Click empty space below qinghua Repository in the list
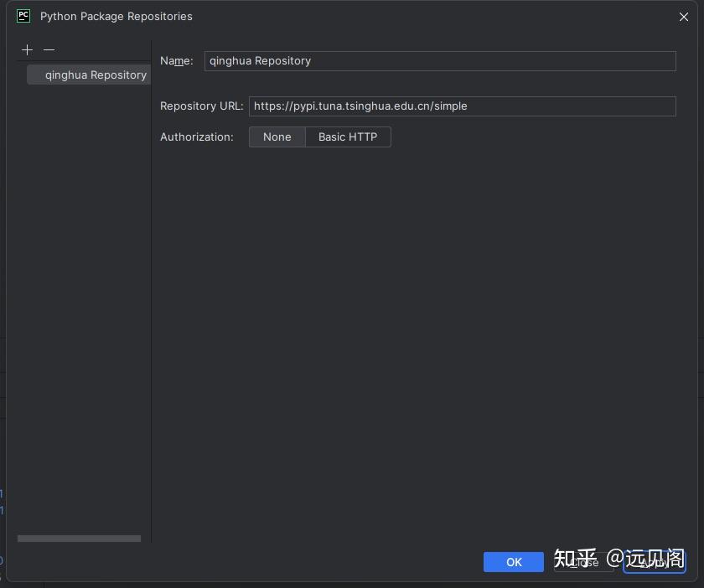 84,293
